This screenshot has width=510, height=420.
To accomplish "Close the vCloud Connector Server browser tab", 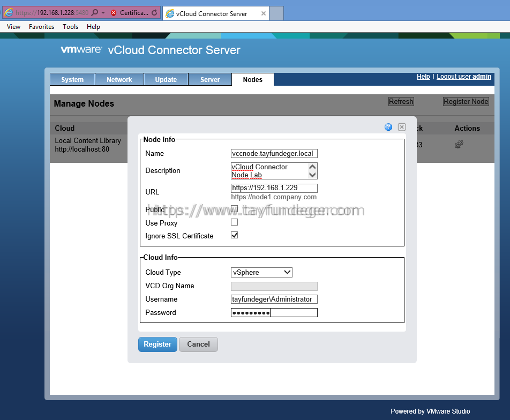I will coord(264,14).
